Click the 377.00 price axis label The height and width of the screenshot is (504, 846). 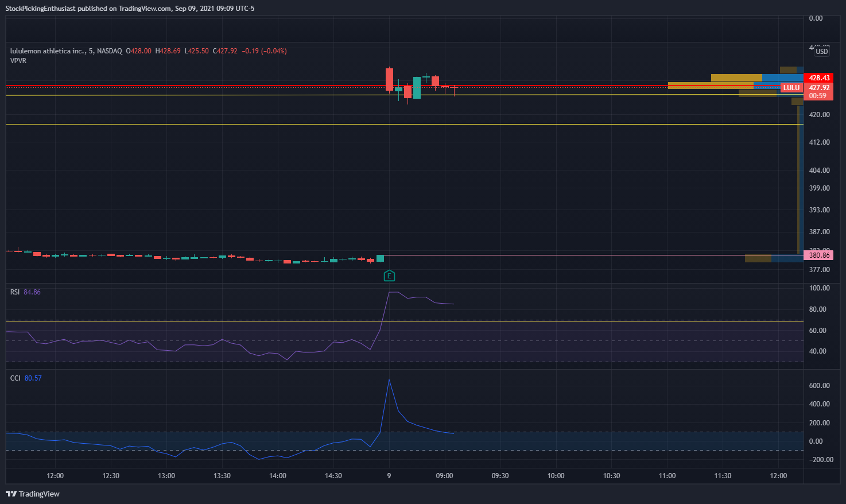820,270
